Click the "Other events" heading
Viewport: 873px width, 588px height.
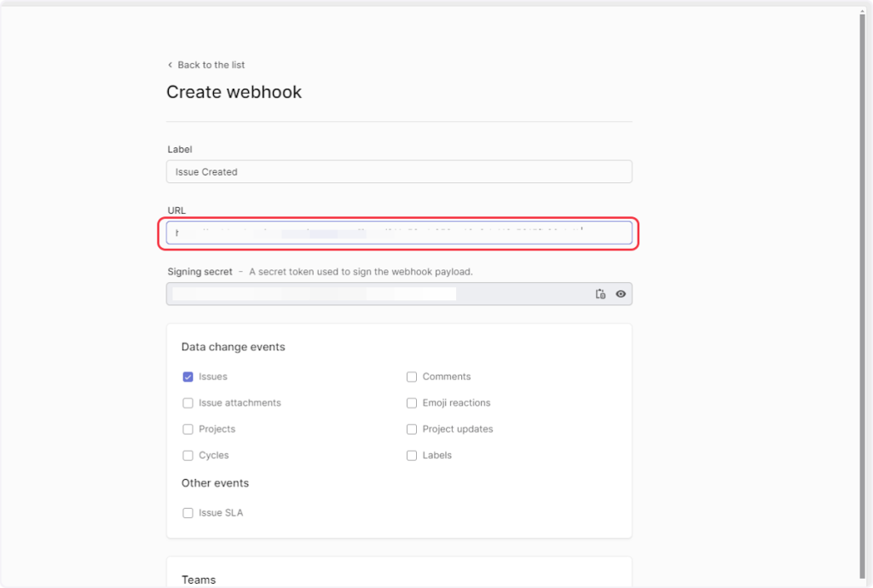pyautogui.click(x=215, y=483)
